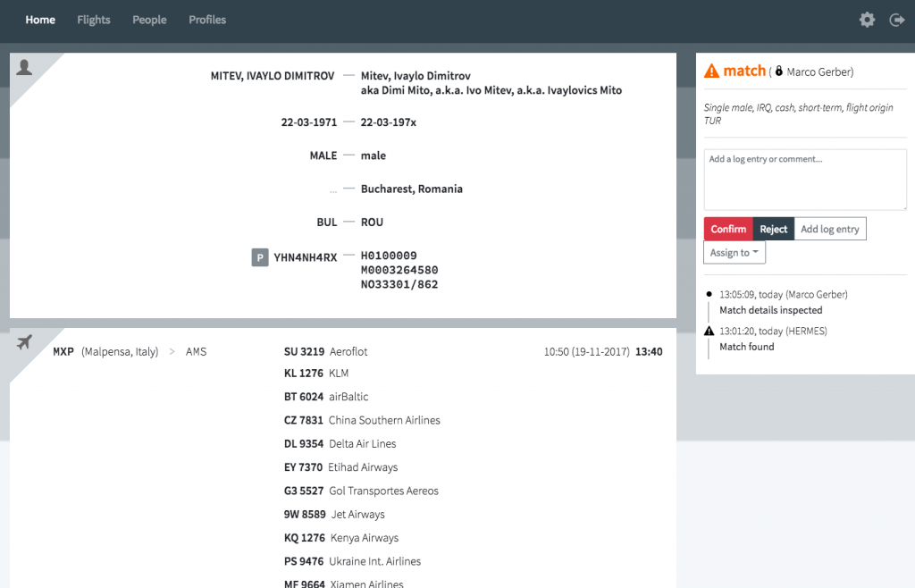Open the settings gear icon

pos(867,20)
